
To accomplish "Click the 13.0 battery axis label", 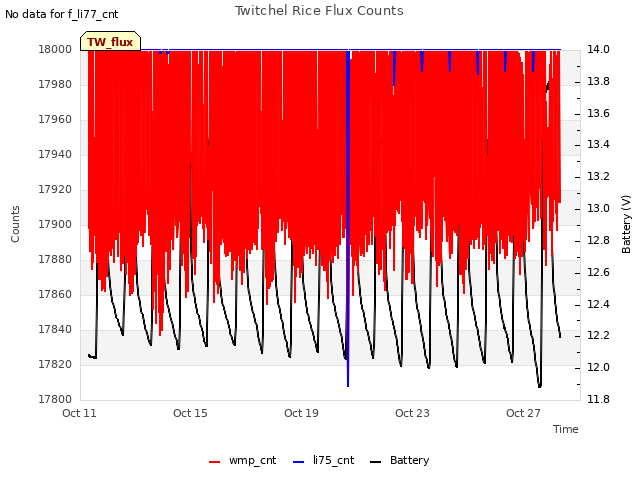I will 598,209.
